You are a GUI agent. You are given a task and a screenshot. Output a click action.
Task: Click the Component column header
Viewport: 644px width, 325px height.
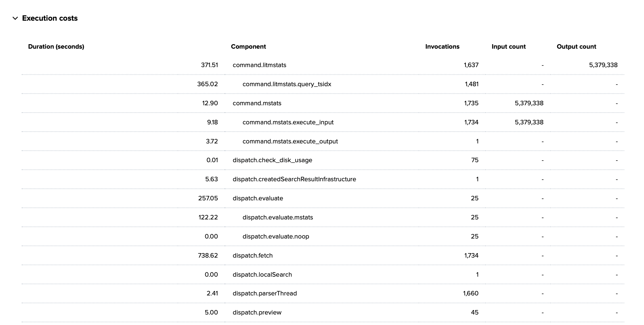click(x=248, y=47)
